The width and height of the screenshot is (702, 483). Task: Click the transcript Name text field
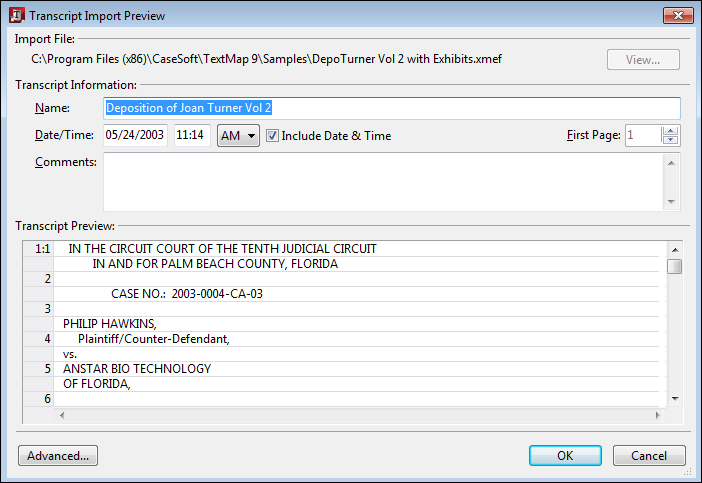pos(392,108)
